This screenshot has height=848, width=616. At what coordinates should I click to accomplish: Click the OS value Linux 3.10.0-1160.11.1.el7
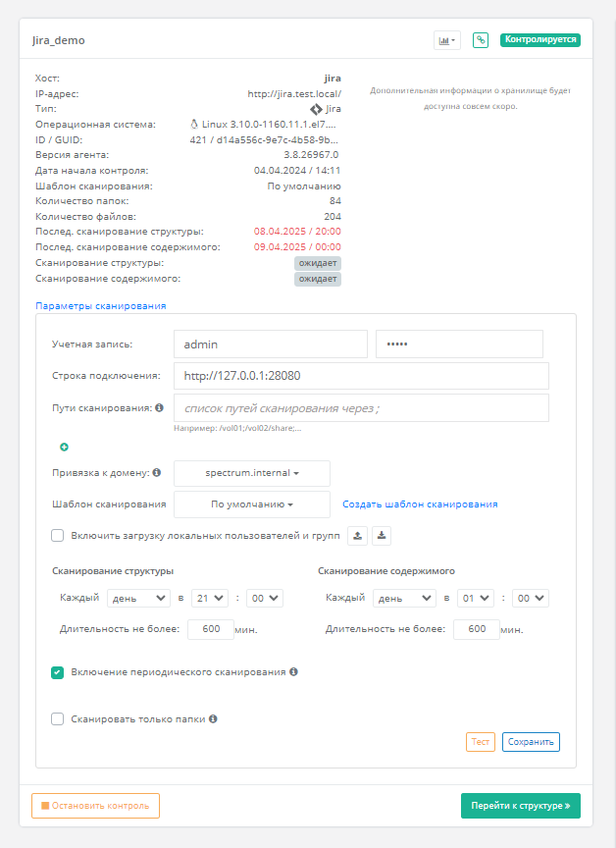(269, 125)
